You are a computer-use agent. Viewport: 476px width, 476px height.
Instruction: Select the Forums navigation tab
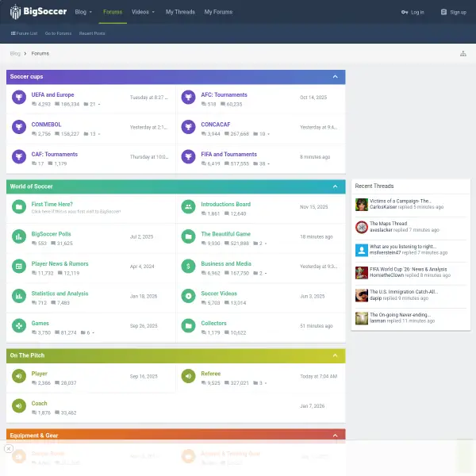point(113,12)
